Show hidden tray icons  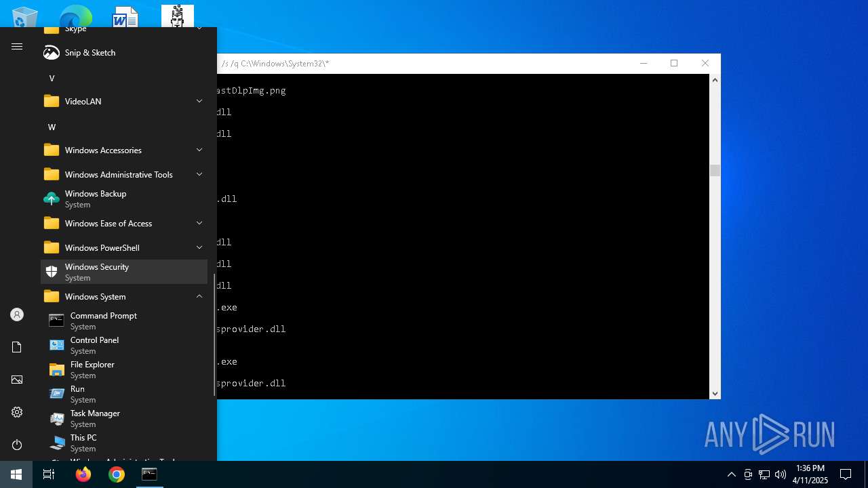point(731,474)
